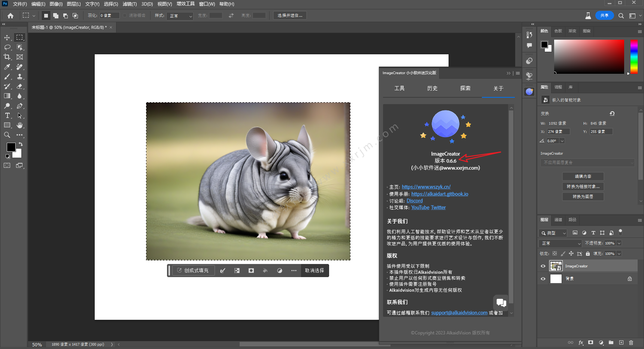The width and height of the screenshot is (644, 349).
Task: Select the Brush tool
Action: coord(7,76)
